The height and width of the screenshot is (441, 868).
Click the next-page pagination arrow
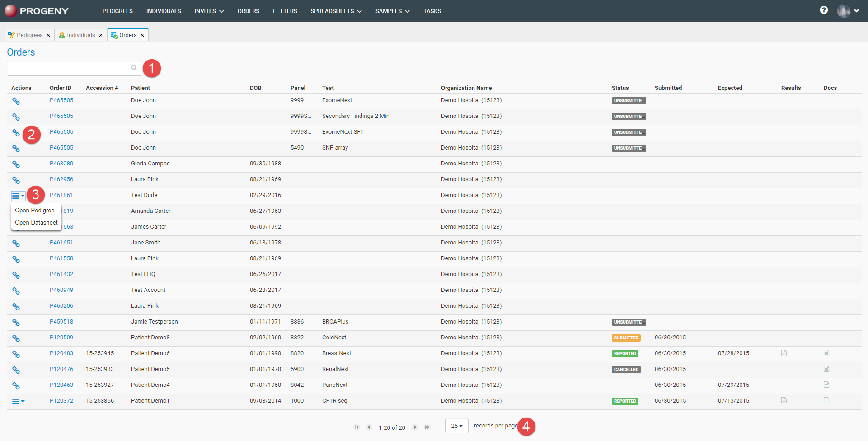click(415, 427)
